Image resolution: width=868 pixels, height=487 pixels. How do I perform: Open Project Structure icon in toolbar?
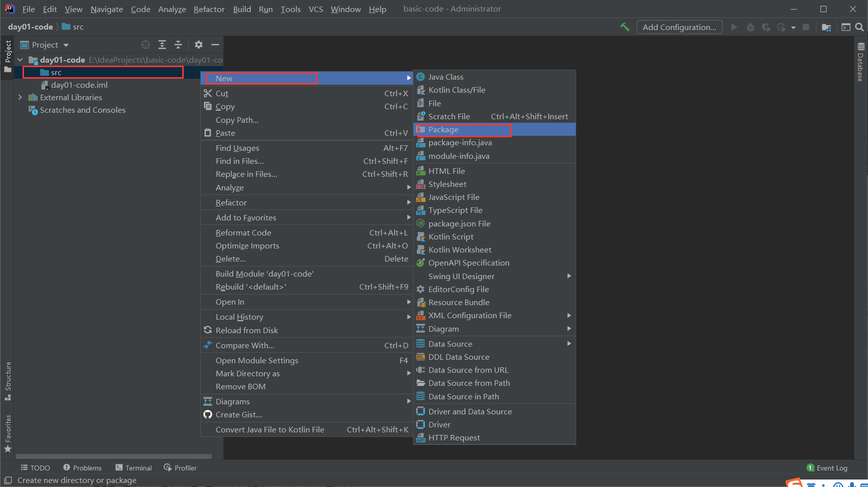pyautogui.click(x=826, y=27)
